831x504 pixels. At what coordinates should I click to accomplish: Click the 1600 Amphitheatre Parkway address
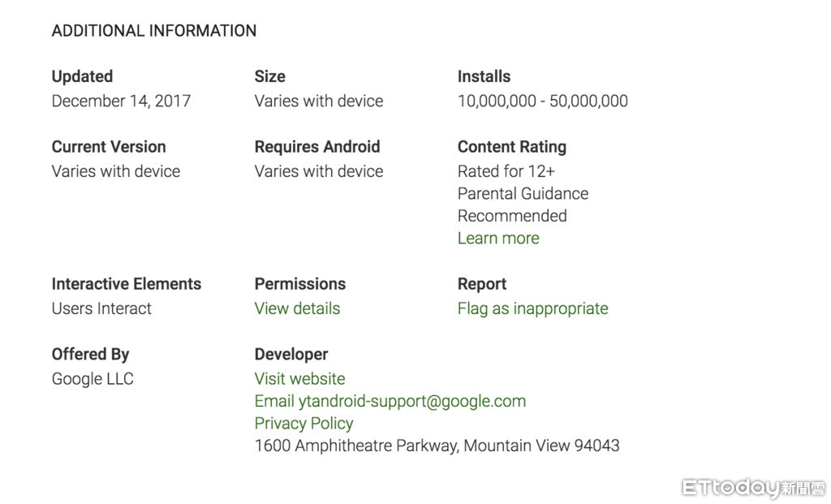tap(437, 446)
